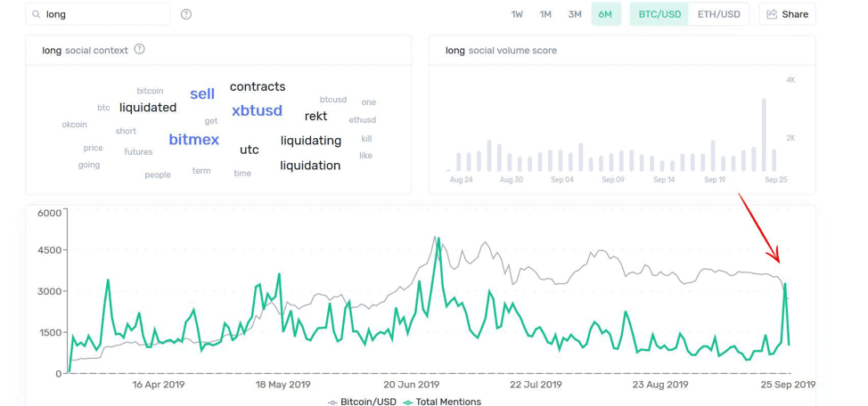Click "liquidation" in the word cloud

tap(310, 166)
